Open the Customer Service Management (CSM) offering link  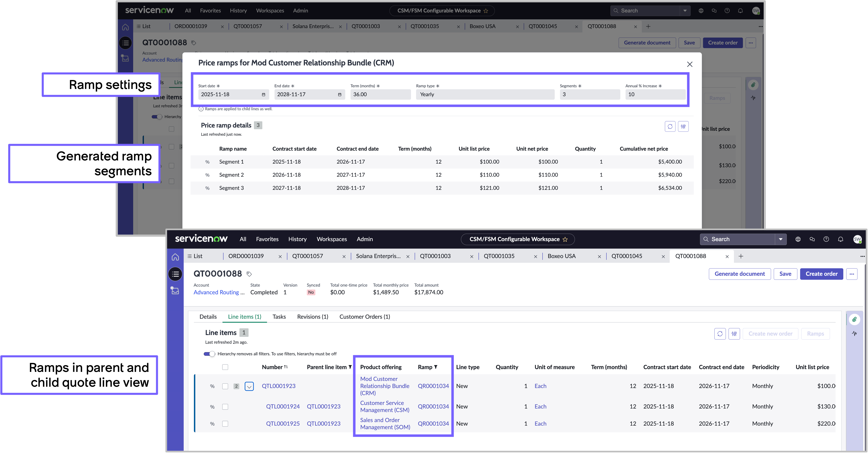pos(384,406)
